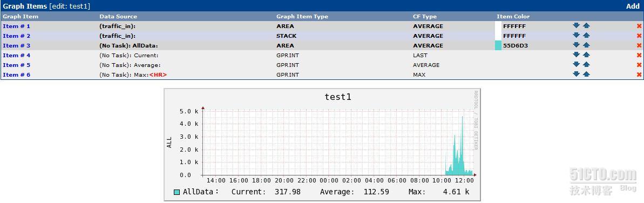Select the MAX CF type cell
This screenshot has height=203, width=644.
419,75
